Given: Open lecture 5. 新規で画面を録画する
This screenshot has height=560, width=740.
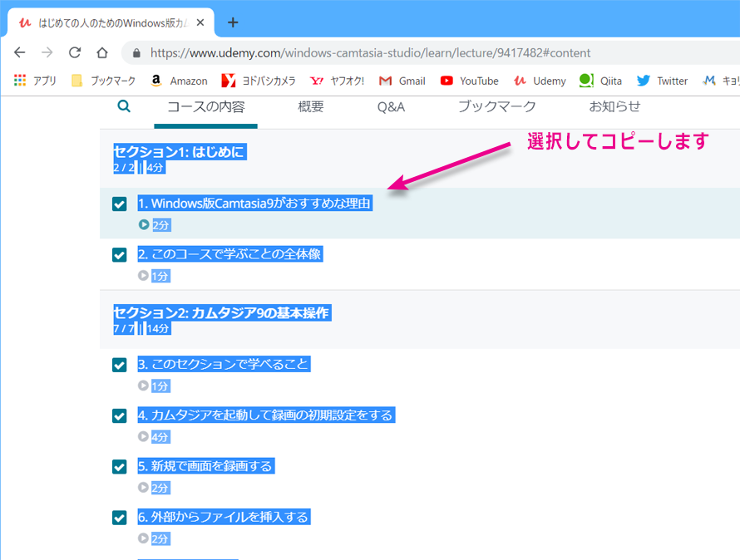Looking at the screenshot, I should (x=205, y=466).
